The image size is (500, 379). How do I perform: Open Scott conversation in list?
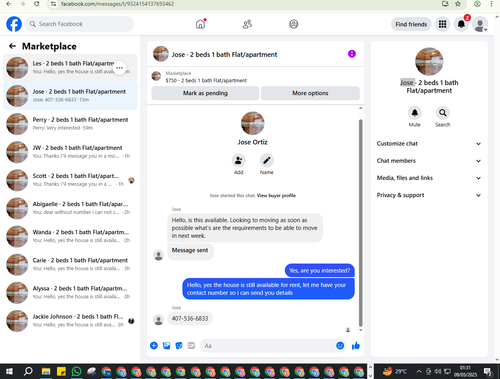[x=70, y=180]
